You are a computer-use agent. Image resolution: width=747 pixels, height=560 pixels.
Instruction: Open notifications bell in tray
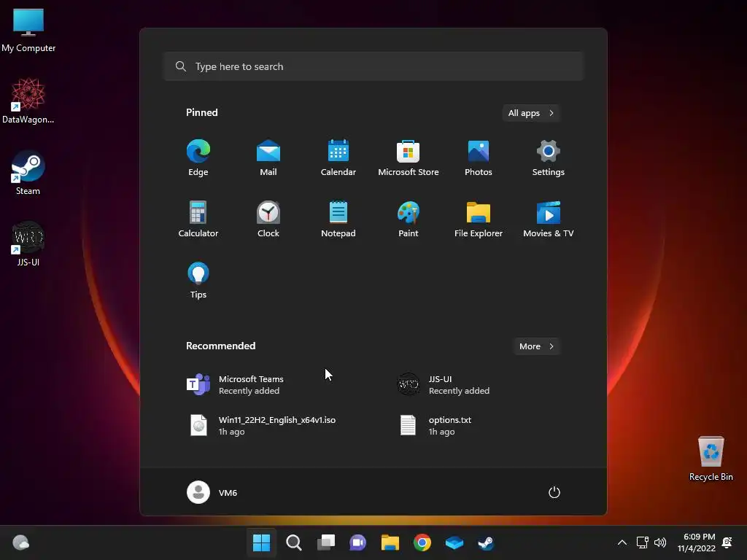tap(727, 542)
